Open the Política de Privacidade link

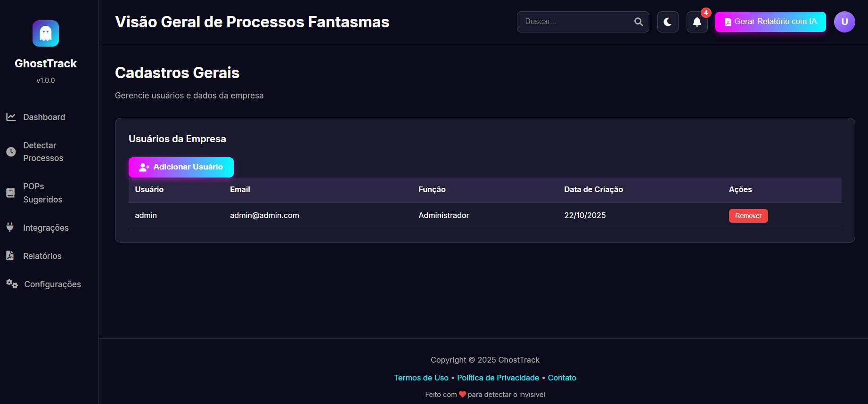click(498, 378)
